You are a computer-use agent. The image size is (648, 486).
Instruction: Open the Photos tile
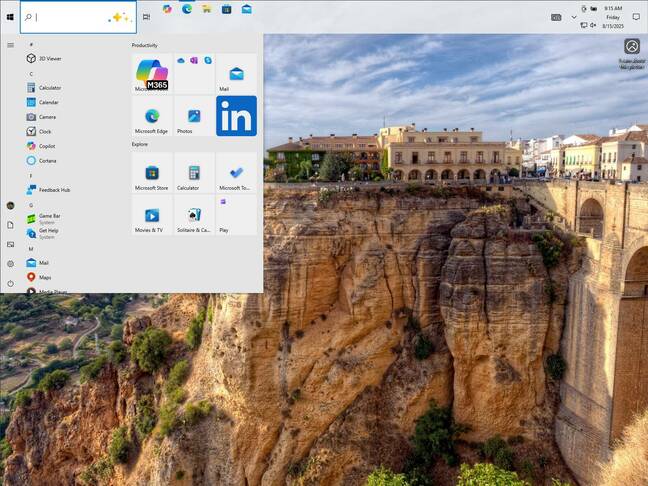click(x=194, y=116)
